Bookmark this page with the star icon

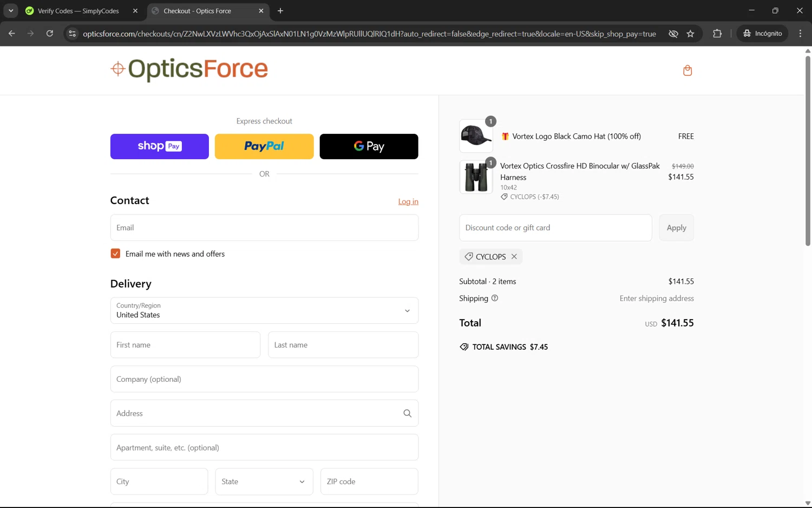(690, 34)
